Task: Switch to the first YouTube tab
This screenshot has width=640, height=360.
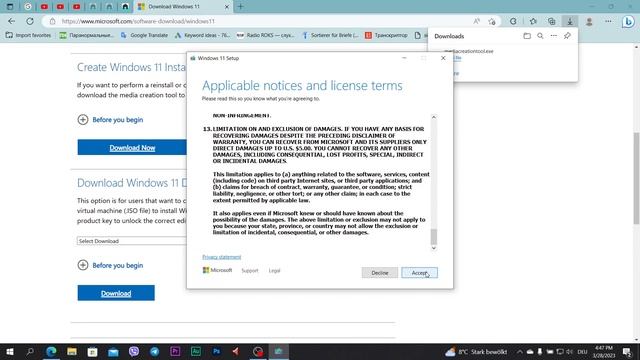Action: (44, 7)
